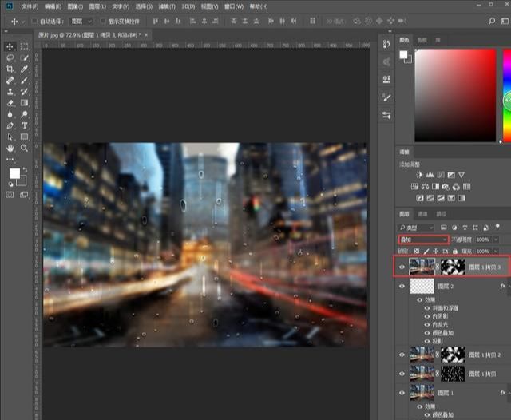511x420 pixels.
Task: Select the Rectangular Marquee tool
Action: pos(24,46)
